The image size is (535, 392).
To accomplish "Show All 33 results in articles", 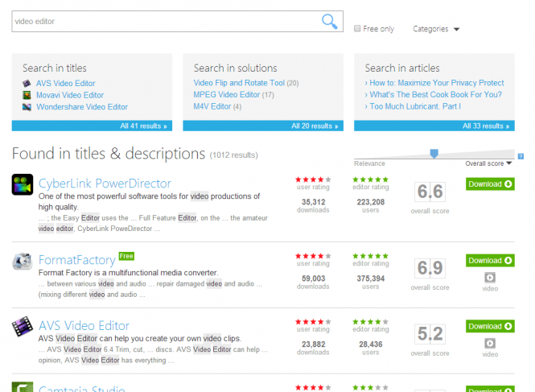I will [486, 126].
